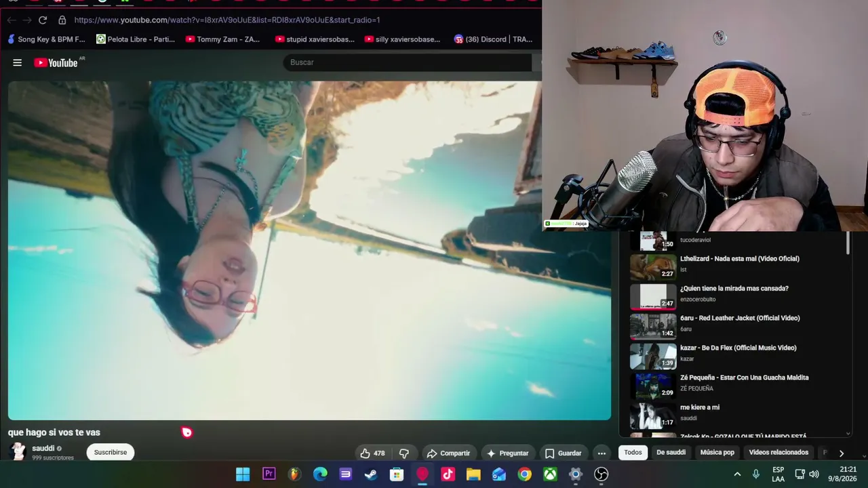Open Tommy Zam bookmark
This screenshot has width=868, height=488.
[x=222, y=39]
